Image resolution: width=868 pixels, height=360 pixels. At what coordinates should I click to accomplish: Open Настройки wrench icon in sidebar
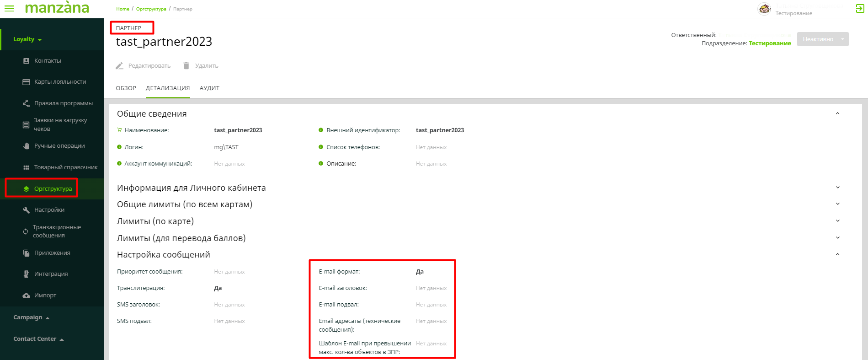point(26,210)
